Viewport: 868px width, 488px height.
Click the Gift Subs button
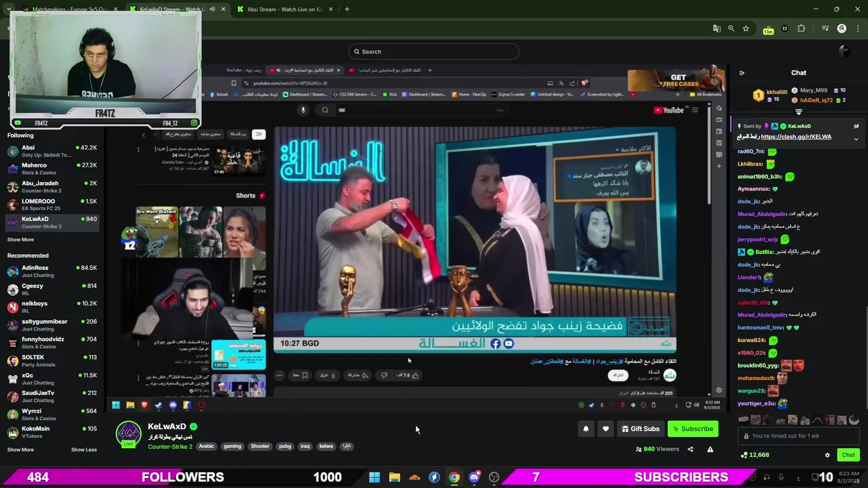(641, 429)
